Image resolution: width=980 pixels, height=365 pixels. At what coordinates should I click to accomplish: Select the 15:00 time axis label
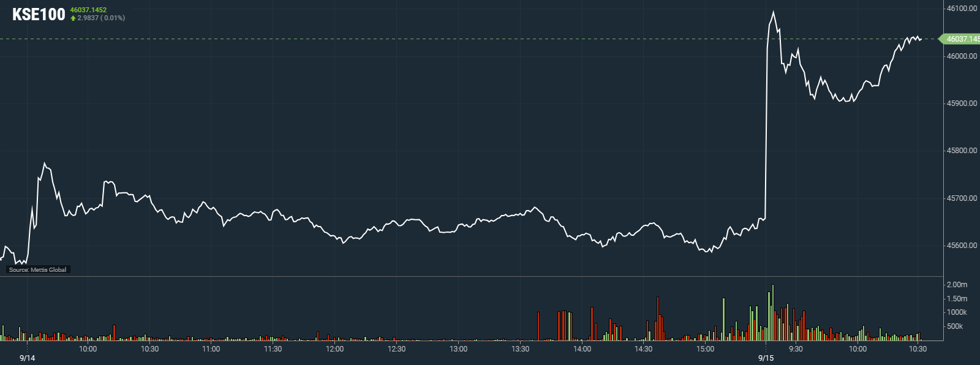coord(705,349)
